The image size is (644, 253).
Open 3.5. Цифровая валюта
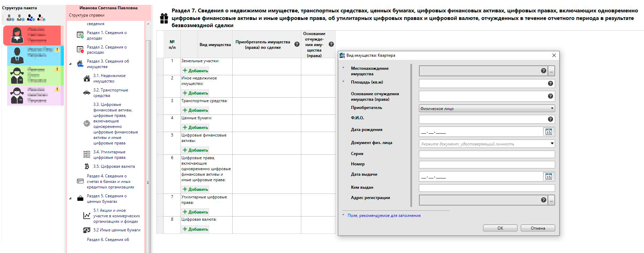(x=114, y=166)
